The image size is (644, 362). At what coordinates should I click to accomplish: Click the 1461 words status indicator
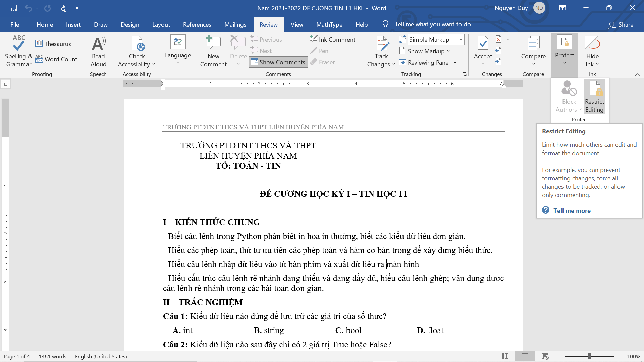(52, 356)
